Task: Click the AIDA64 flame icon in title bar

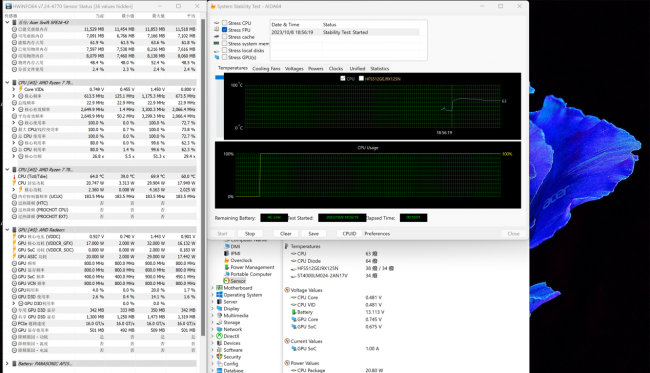Action: [213, 6]
